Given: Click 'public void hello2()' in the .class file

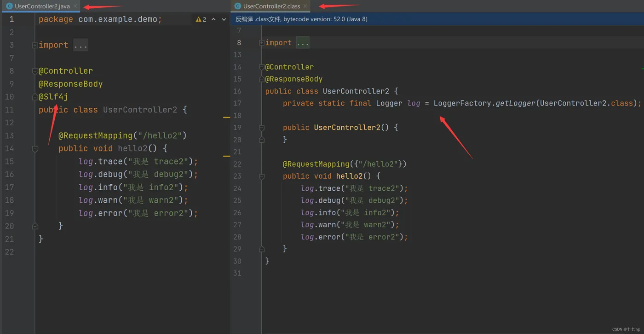Looking at the screenshot, I should click(x=327, y=176).
